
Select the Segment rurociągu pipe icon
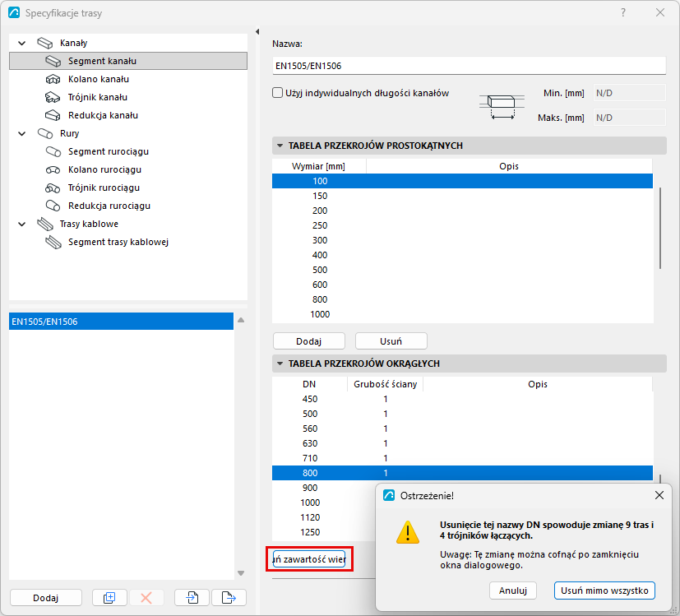click(53, 152)
